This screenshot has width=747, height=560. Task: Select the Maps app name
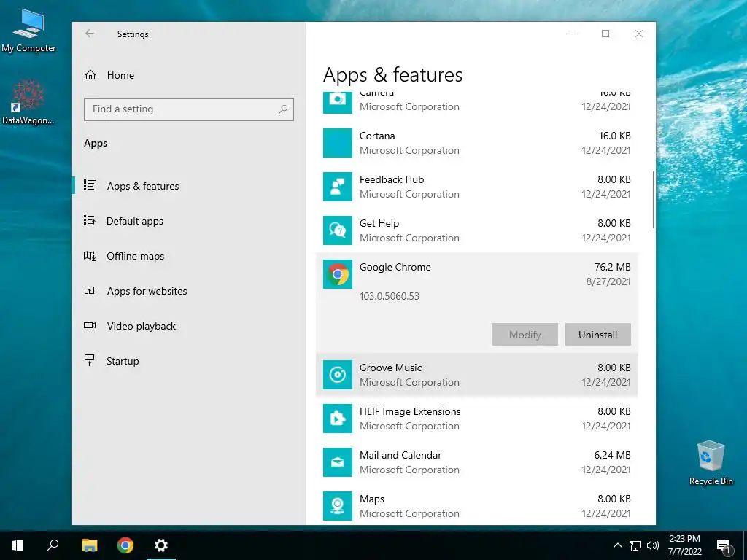(x=371, y=499)
